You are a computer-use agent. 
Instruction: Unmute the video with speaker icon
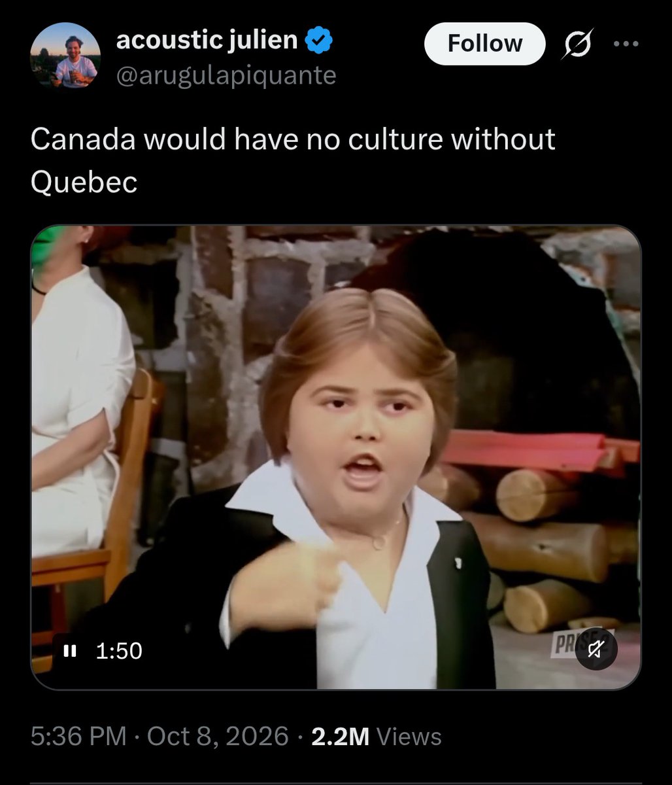596,649
